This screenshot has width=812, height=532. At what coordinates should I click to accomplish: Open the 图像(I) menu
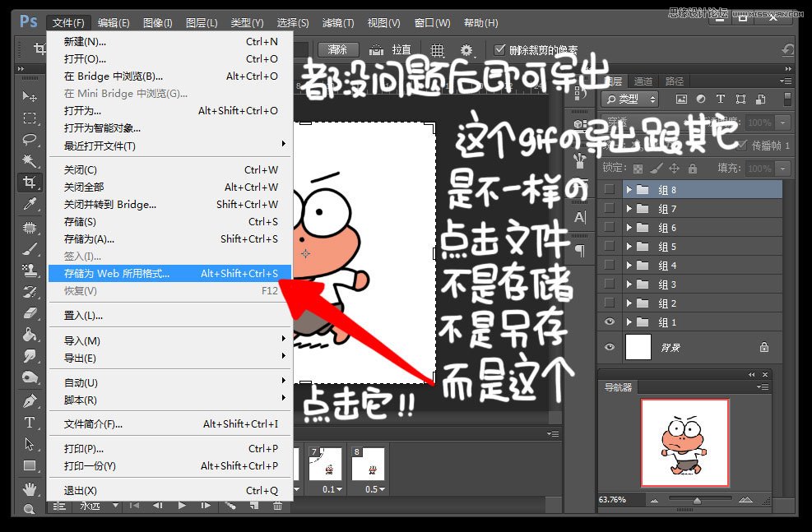click(x=157, y=23)
